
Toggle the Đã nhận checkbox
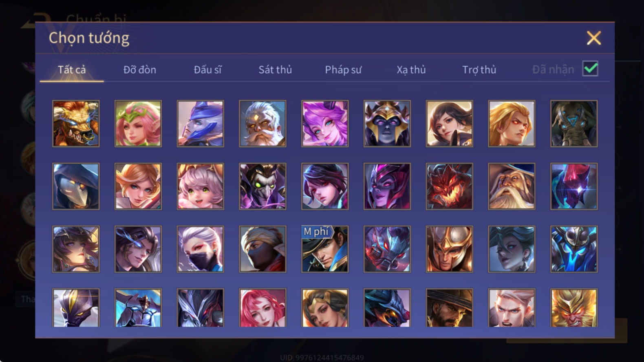[x=590, y=69]
